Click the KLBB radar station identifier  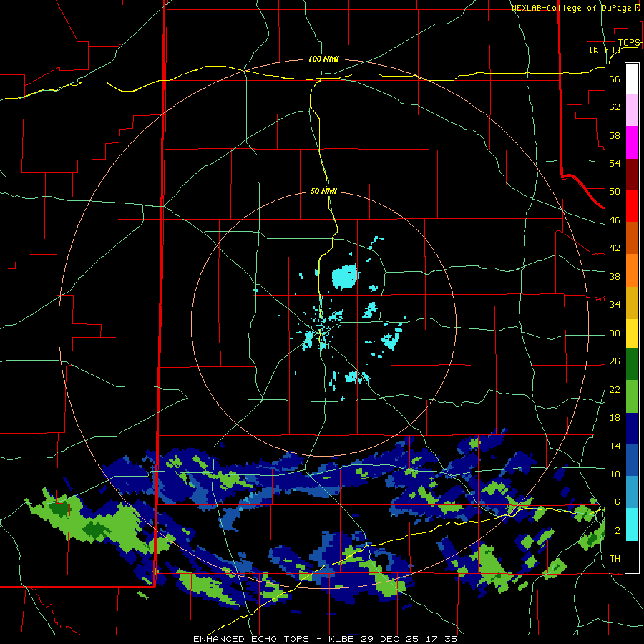pyautogui.click(x=343, y=639)
